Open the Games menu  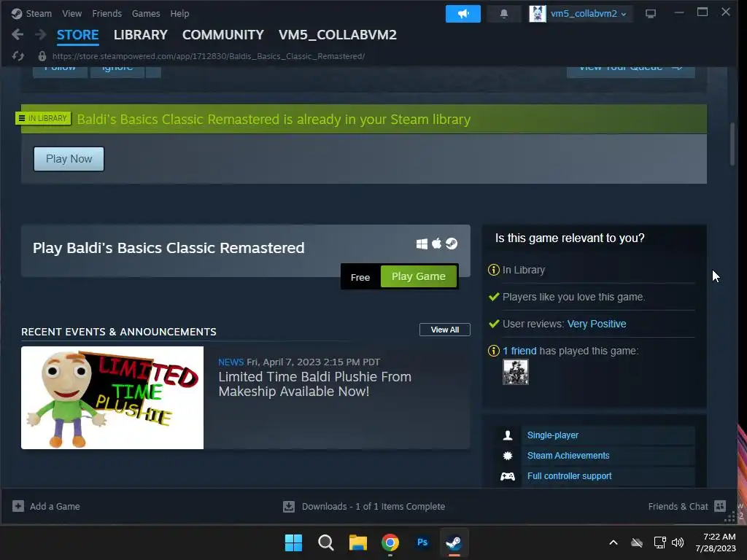tap(146, 14)
